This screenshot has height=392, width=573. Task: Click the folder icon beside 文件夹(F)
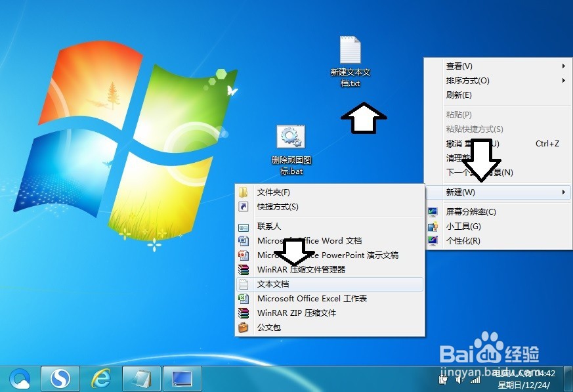coord(244,192)
